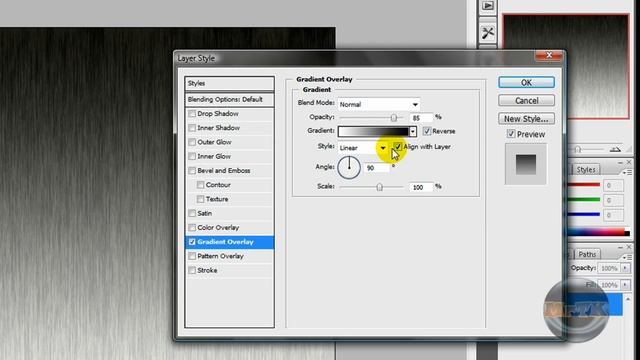Close the Layer Style dialog
640x360 pixels.
(x=549, y=55)
